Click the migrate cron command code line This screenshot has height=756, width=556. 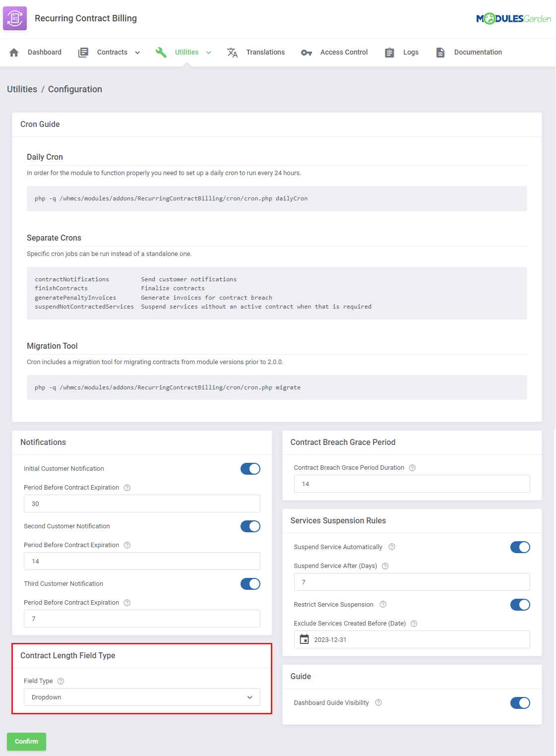tap(168, 387)
